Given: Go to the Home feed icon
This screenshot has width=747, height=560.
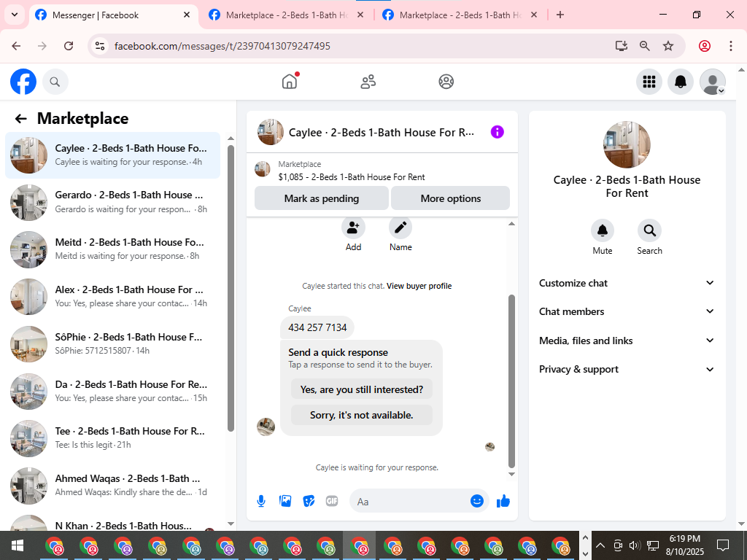Looking at the screenshot, I should pyautogui.click(x=290, y=82).
